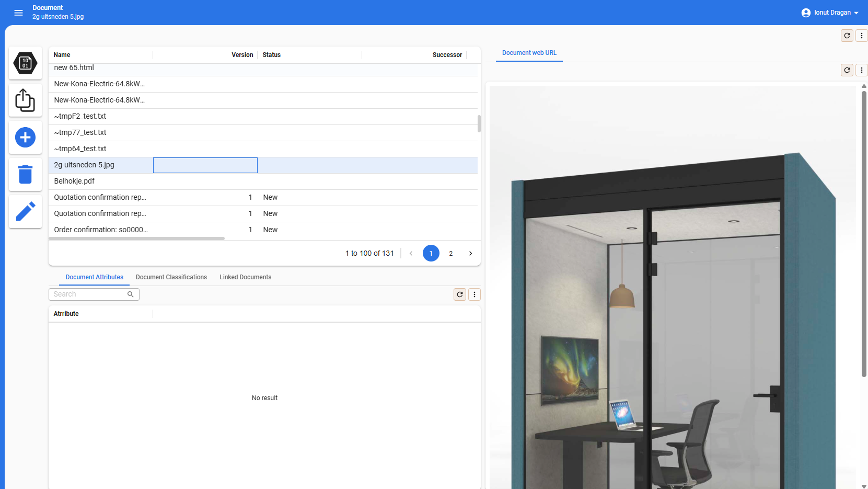Focus the attributes Search field

click(94, 294)
